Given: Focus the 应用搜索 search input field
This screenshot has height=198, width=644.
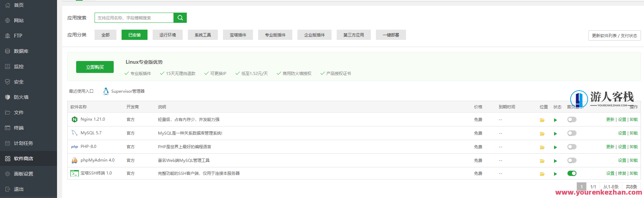Looking at the screenshot, I should click(134, 18).
